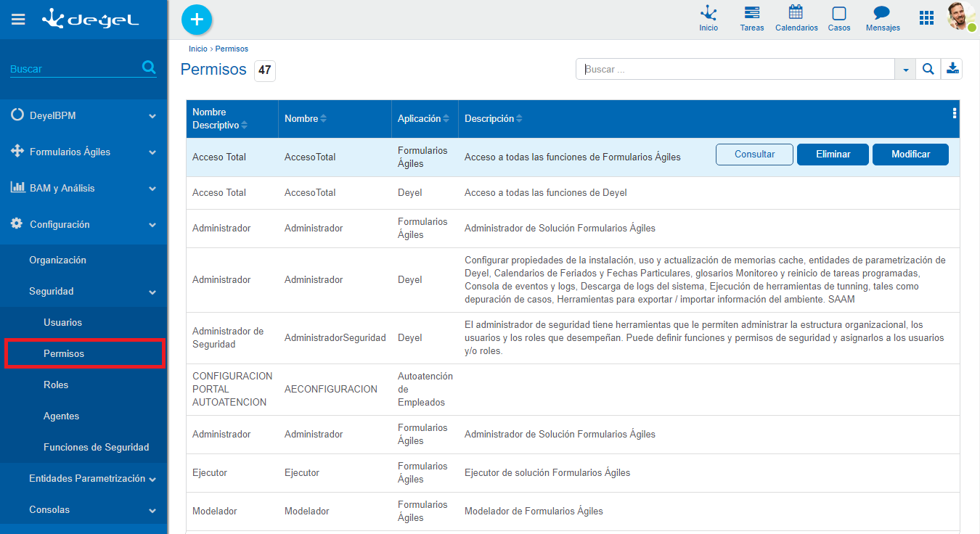The width and height of the screenshot is (980, 534).
Task: Click the Formularios Ágiles sidebar icon
Action: click(x=17, y=152)
